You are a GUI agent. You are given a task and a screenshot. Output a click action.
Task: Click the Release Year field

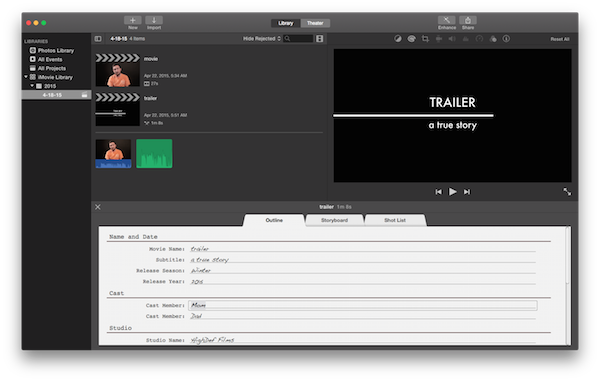coord(363,282)
